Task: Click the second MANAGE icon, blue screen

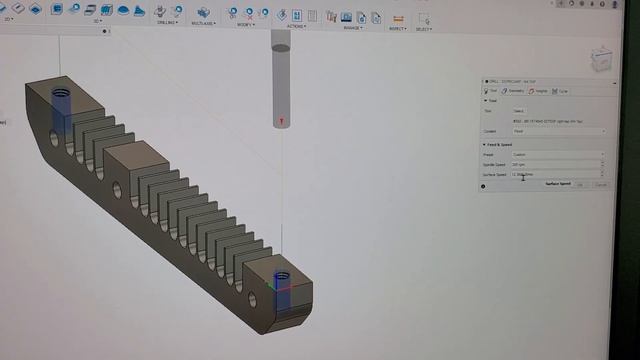Action: tap(347, 17)
